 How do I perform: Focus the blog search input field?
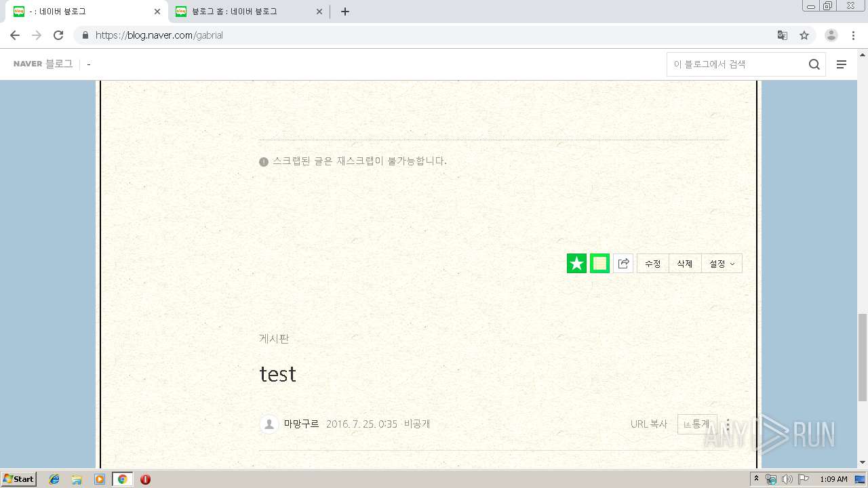[x=736, y=64]
